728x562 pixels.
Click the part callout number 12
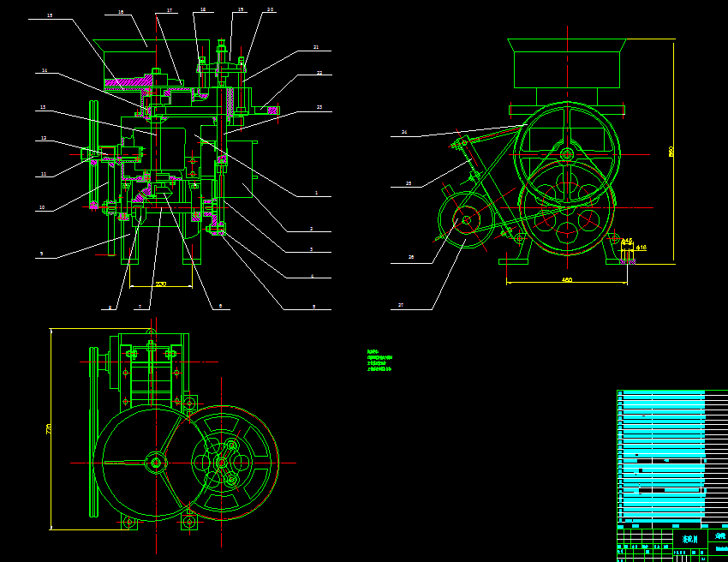tap(44, 137)
